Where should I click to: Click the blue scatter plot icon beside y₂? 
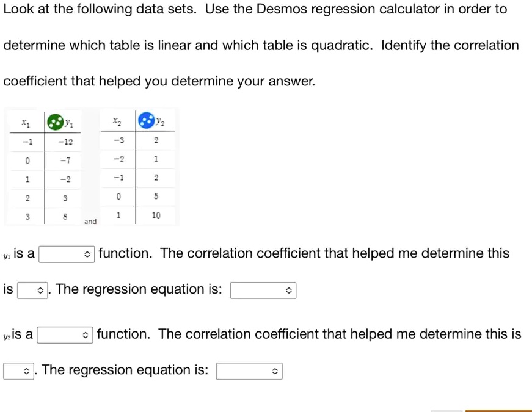coord(147,120)
